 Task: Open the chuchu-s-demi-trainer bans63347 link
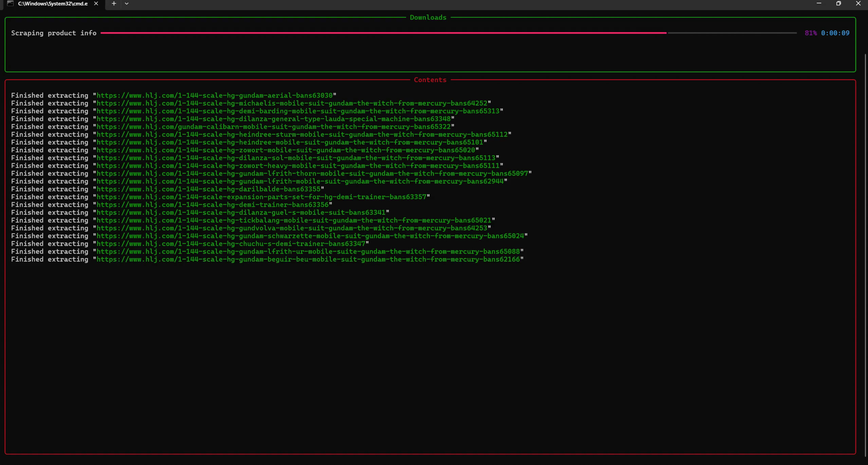pos(231,244)
